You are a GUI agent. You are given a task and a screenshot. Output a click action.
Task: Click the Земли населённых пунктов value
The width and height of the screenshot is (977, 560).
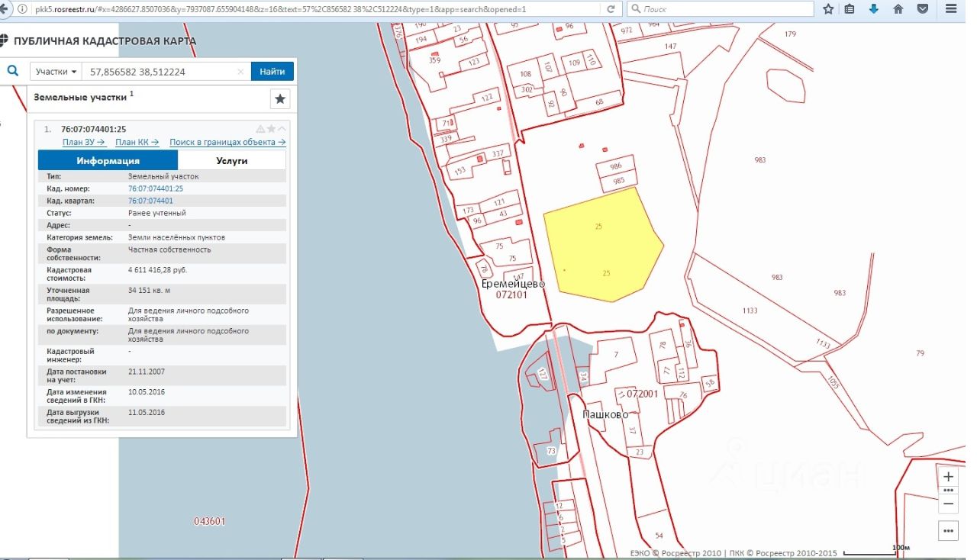click(x=176, y=237)
